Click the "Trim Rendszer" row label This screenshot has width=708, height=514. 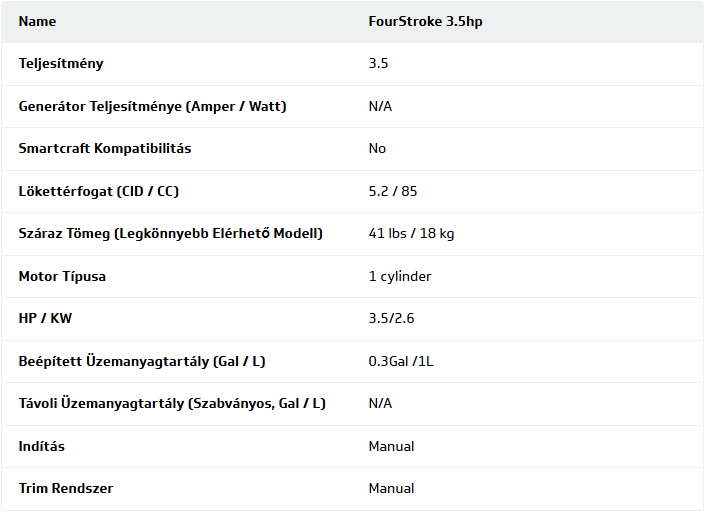coord(66,488)
